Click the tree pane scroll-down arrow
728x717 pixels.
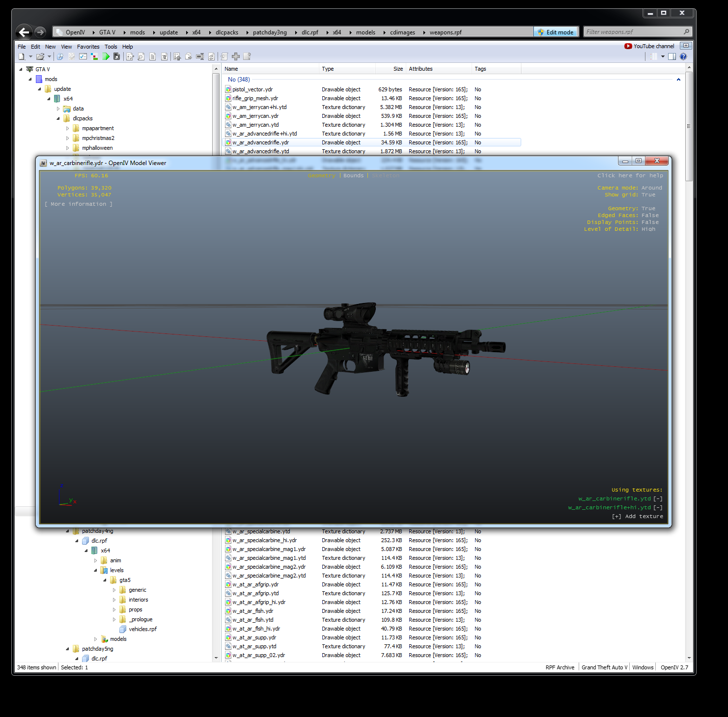click(216, 658)
